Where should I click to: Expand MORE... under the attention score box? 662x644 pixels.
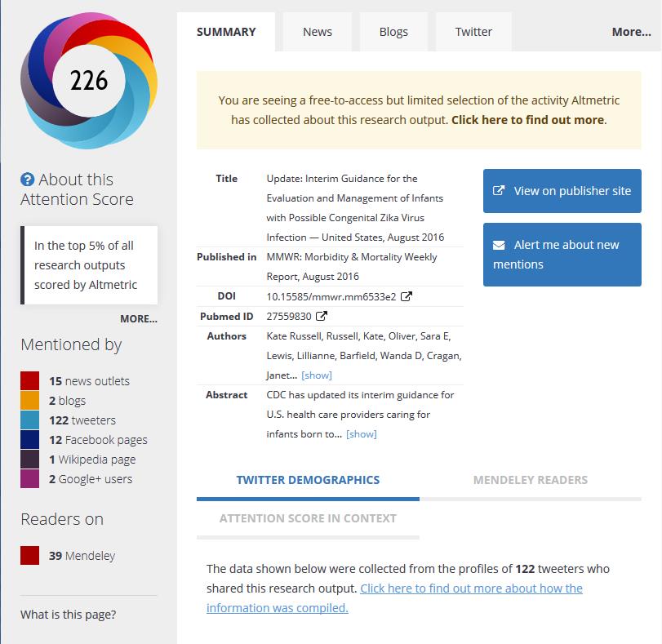click(x=138, y=318)
